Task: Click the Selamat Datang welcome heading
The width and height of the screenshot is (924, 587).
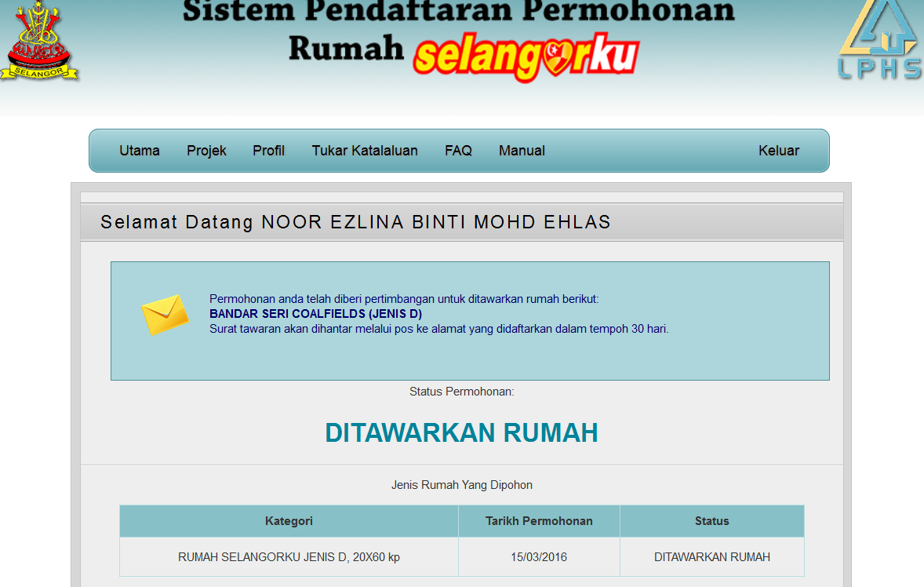Action: tap(355, 222)
